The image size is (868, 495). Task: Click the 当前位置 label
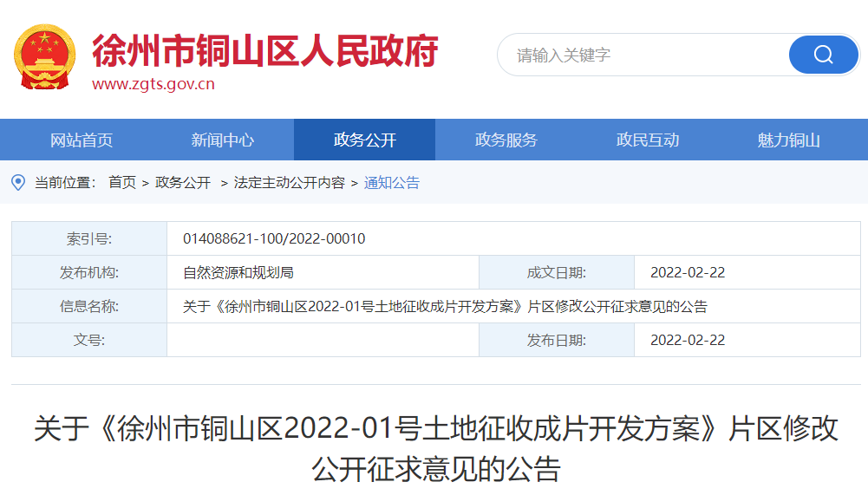65,183
